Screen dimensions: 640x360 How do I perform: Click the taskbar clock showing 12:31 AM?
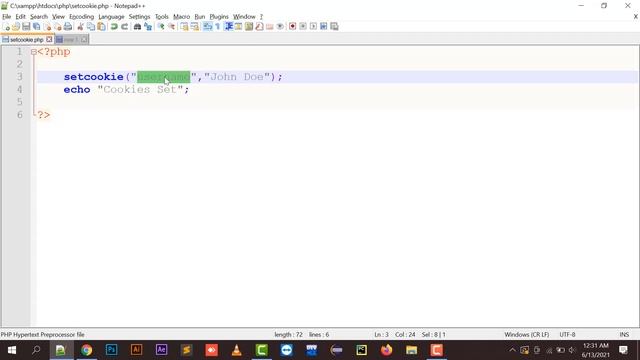(596, 350)
